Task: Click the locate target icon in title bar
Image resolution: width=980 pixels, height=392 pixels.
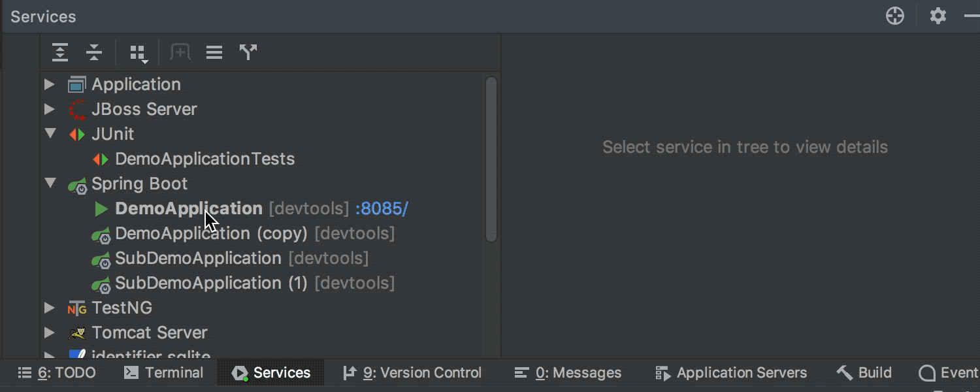Action: 895,16
